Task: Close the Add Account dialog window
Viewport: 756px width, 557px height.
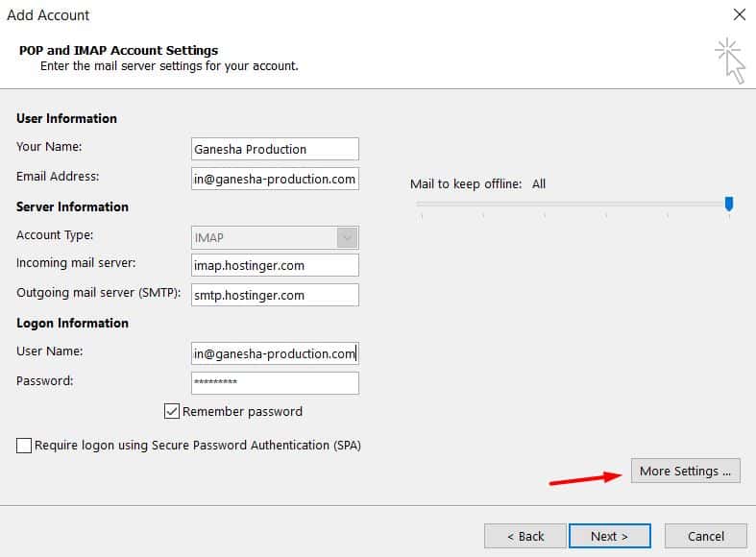Action: click(x=738, y=15)
